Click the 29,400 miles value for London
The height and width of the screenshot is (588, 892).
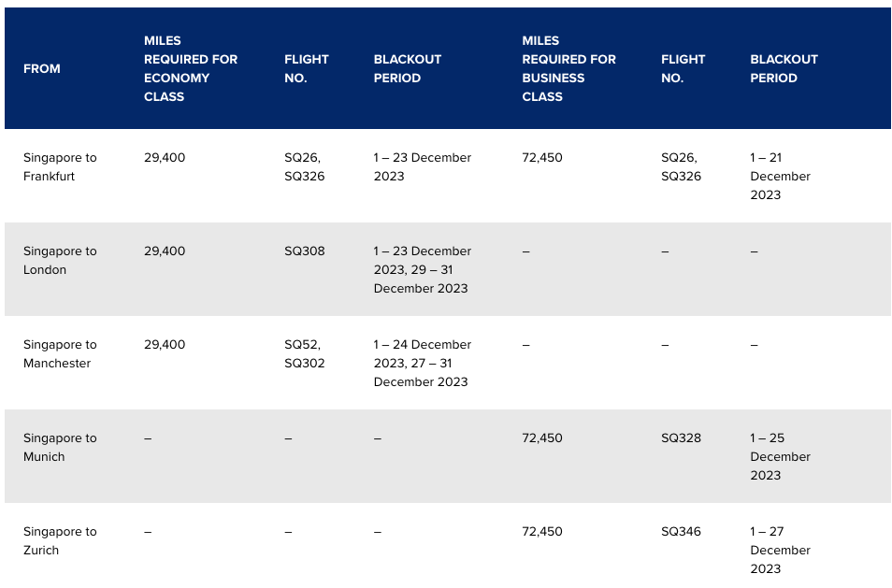coord(165,251)
